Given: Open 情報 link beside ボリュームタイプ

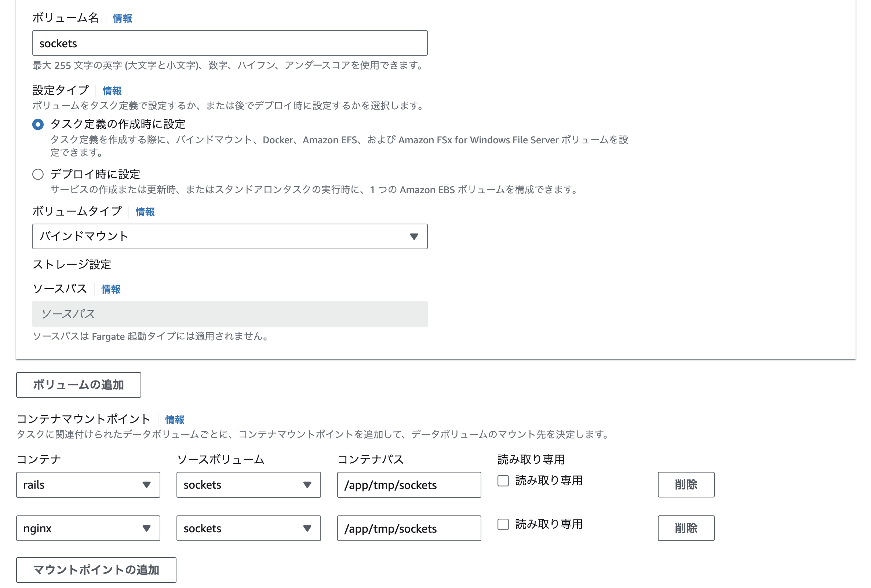Looking at the screenshot, I should [145, 212].
